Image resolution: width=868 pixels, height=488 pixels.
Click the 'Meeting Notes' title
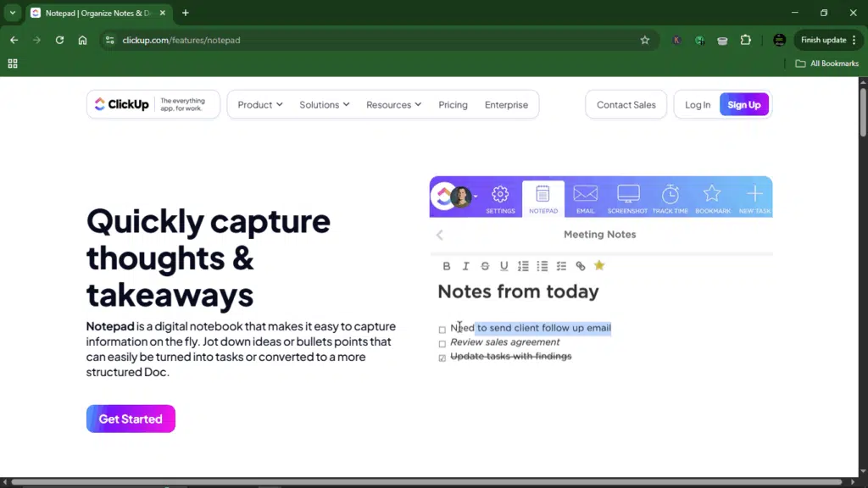point(599,235)
